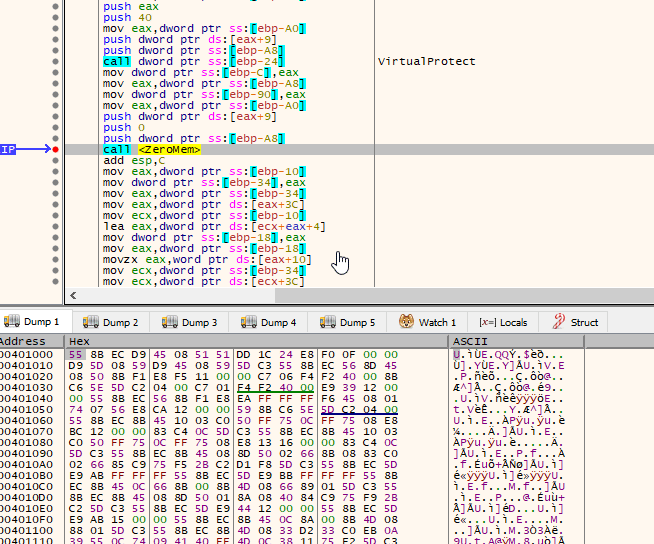Viewport: 654px width, 544px height.
Task: Click the Address column header in dump
Action: 31,341
